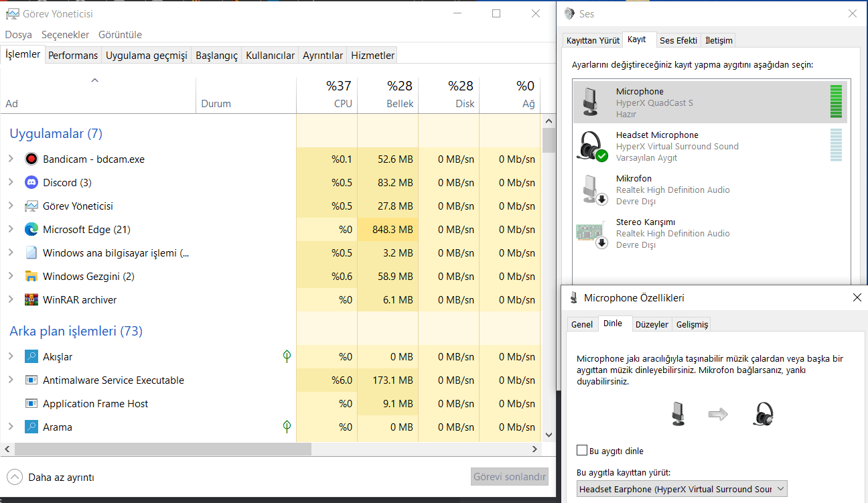Screen dimensions: 868x503
Task: Open the Genel tab in Microphone Özellikleri
Action: coord(582,324)
